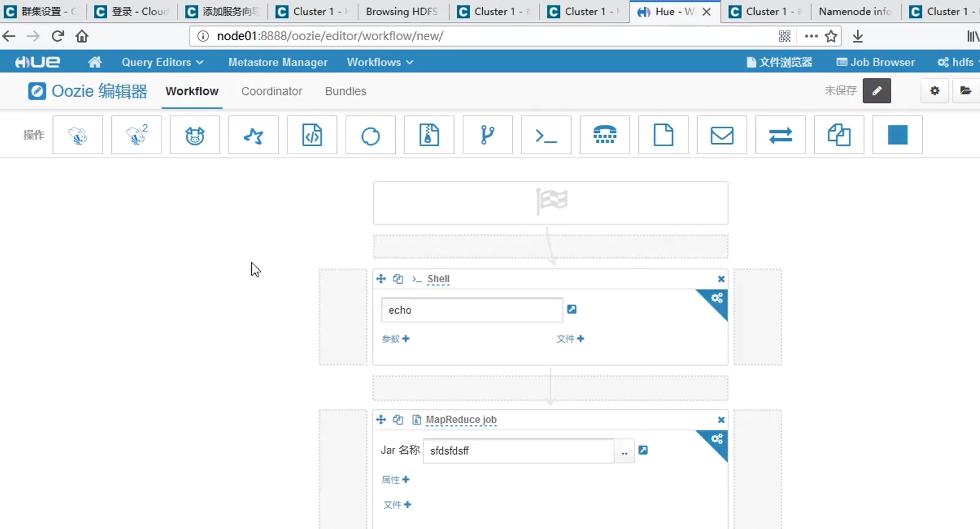Add a HiveServer2 action node
The image size is (980, 529).
[x=136, y=135]
